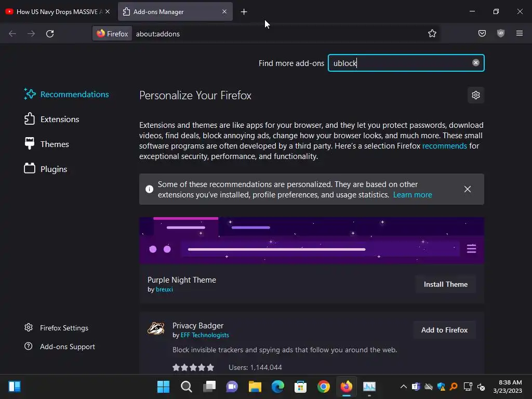Open the Windows Start menu
The width and height of the screenshot is (532, 399).
[163, 387]
